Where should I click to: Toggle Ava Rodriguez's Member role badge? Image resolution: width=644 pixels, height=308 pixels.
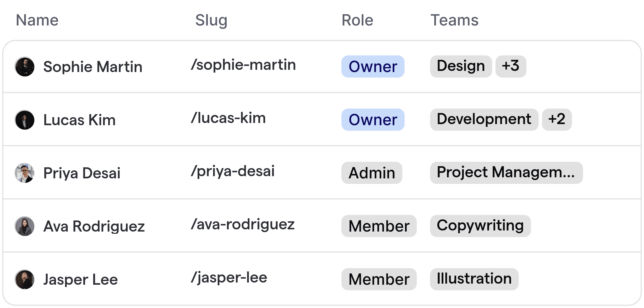379,226
